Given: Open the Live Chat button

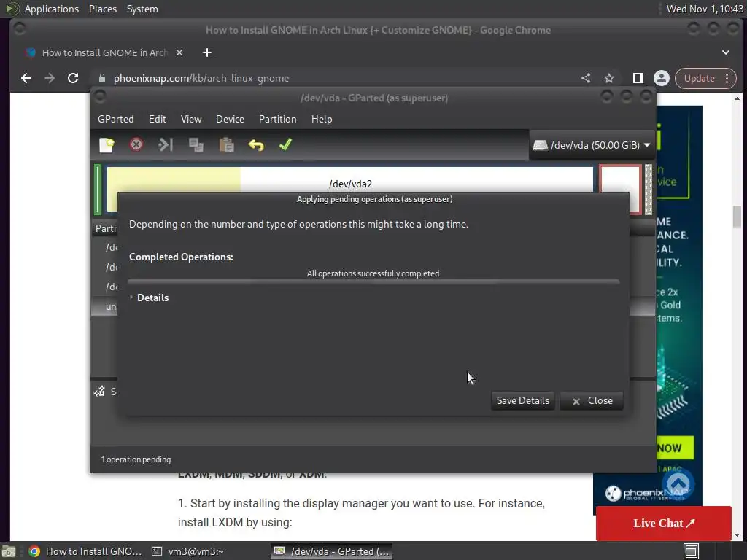Looking at the screenshot, I should pyautogui.click(x=663, y=523).
